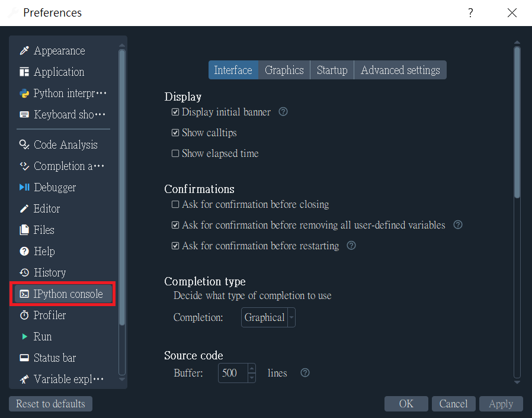532x418 pixels.
Task: Select the Debugger section icon
Action: click(24, 187)
